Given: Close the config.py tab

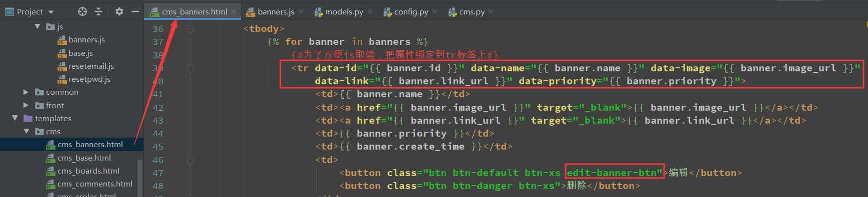Looking at the screenshot, I should coord(435,11).
